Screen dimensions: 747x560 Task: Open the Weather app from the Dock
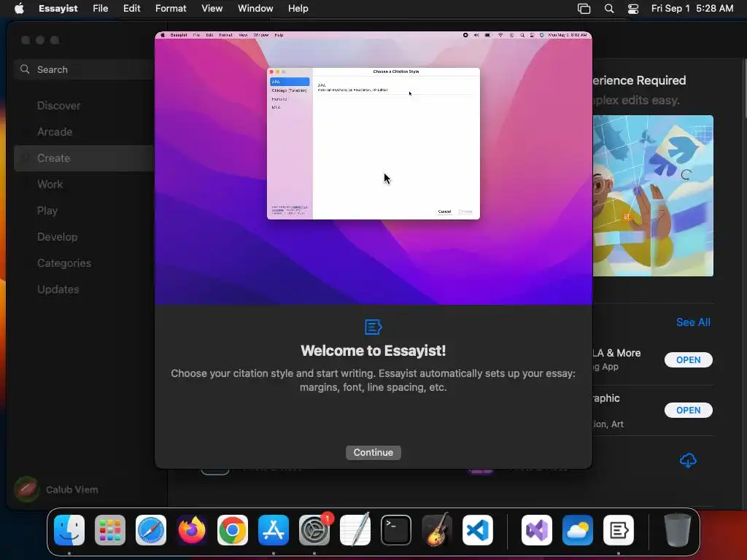click(x=578, y=530)
